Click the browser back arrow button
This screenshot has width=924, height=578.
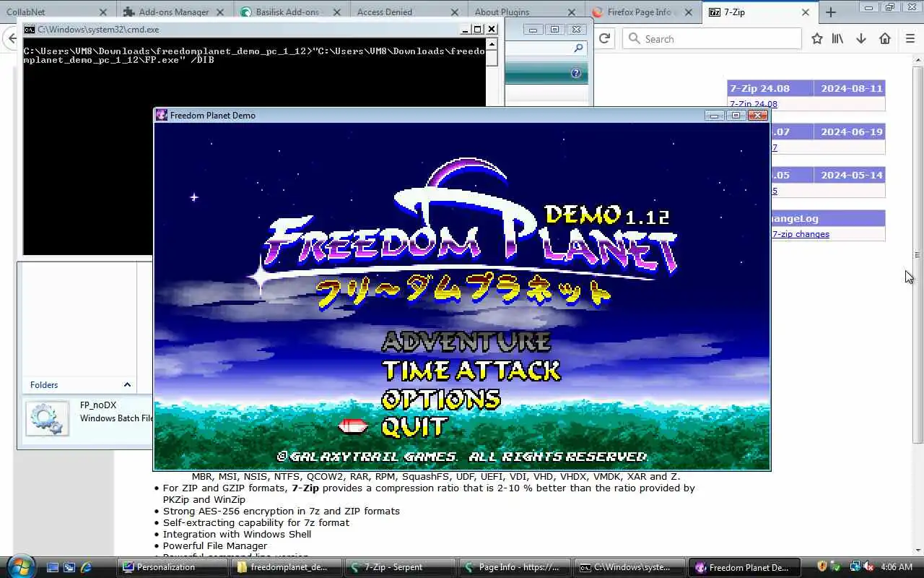click(x=10, y=38)
